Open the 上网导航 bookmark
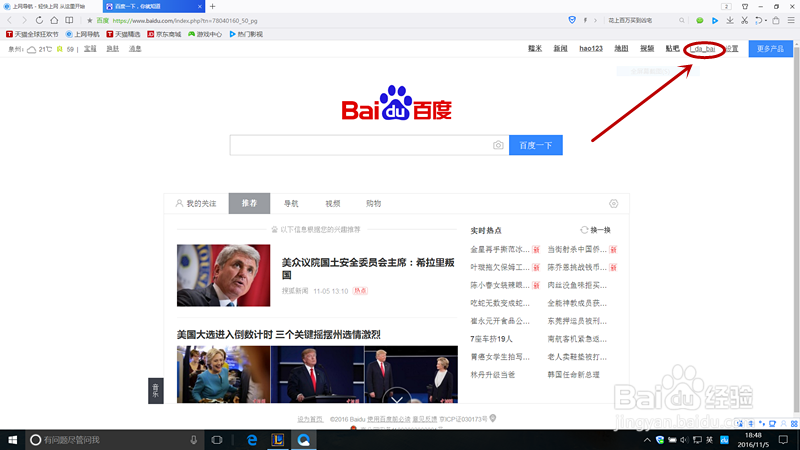Image resolution: width=800 pixels, height=450 pixels. (x=83, y=34)
